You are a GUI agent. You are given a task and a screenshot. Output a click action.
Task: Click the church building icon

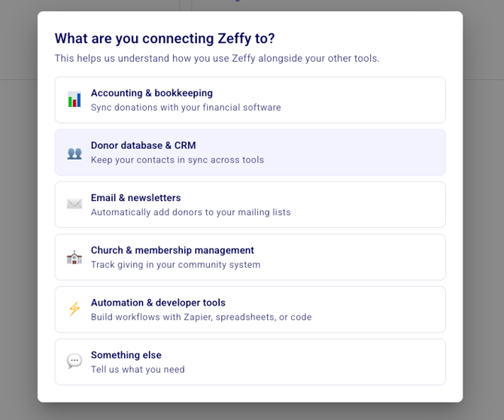pos(74,257)
